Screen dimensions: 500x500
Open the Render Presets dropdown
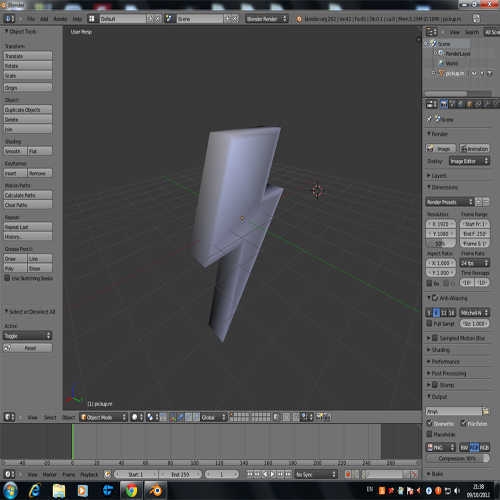(449, 202)
